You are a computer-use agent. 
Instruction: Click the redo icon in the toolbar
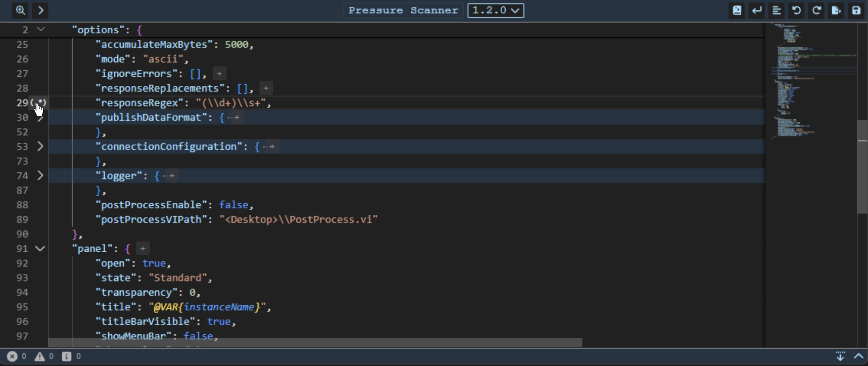pyautogui.click(x=817, y=10)
